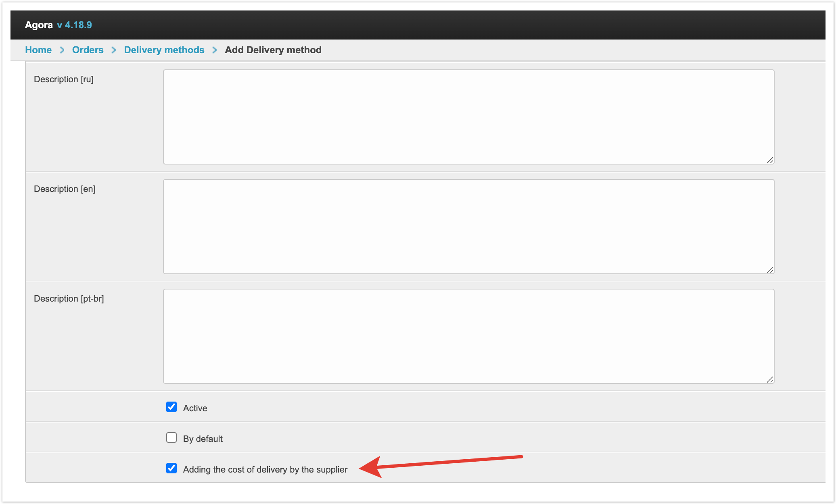836x504 pixels.
Task: Focus the Description [ru] text area
Action: (x=468, y=117)
